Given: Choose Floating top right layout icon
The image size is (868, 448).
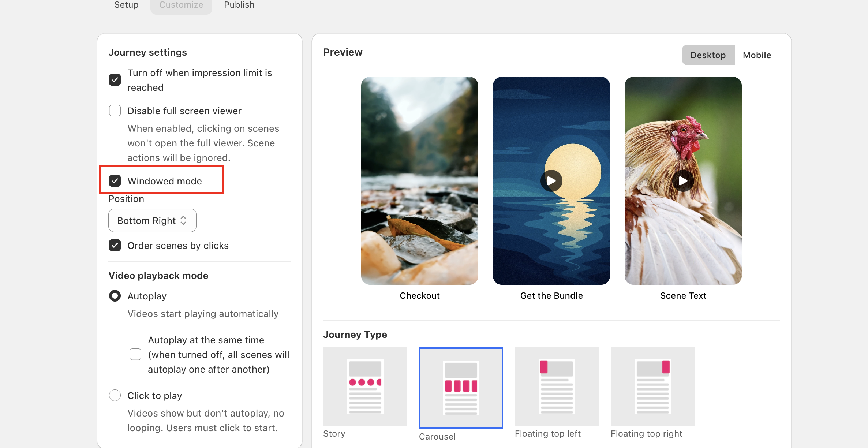Looking at the screenshot, I should click(652, 387).
